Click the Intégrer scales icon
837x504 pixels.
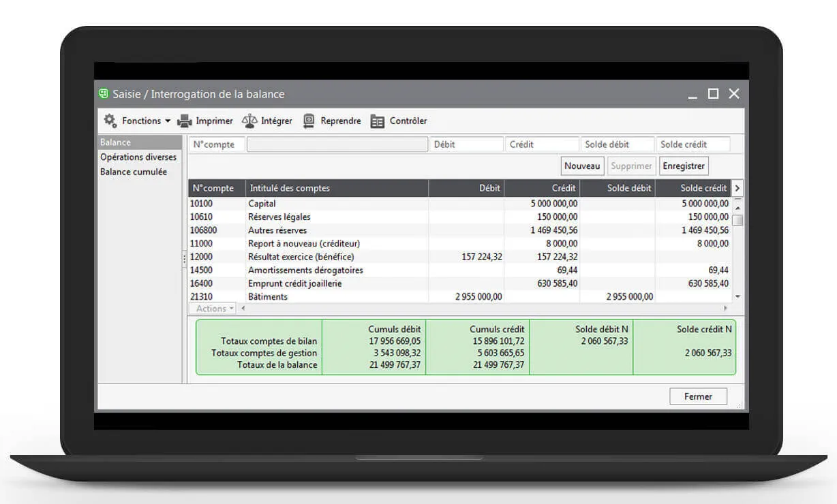249,121
